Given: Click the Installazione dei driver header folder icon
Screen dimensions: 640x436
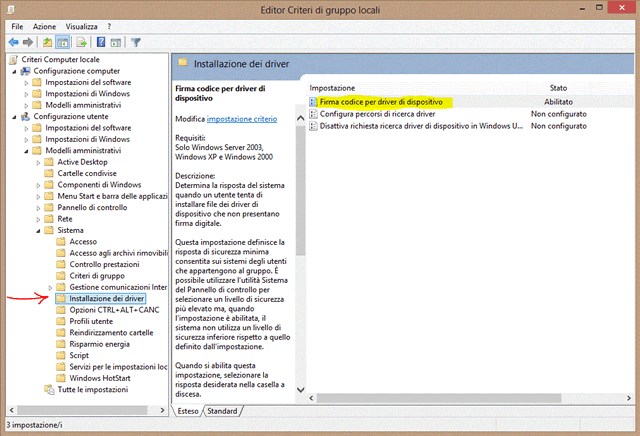Looking at the screenshot, I should (183, 62).
